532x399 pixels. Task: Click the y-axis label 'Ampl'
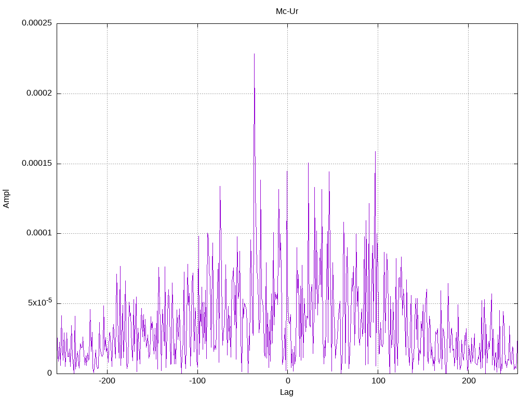pyautogui.click(x=6, y=199)
